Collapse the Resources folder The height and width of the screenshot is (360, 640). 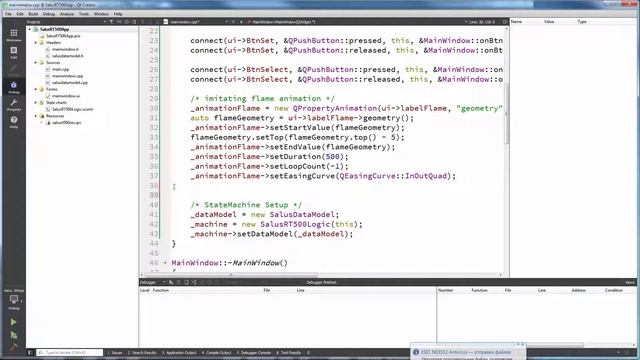[36, 116]
